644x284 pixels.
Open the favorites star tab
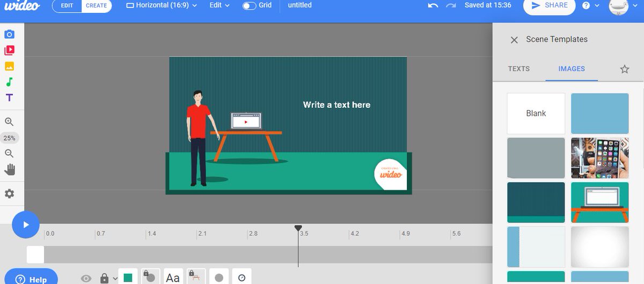624,69
